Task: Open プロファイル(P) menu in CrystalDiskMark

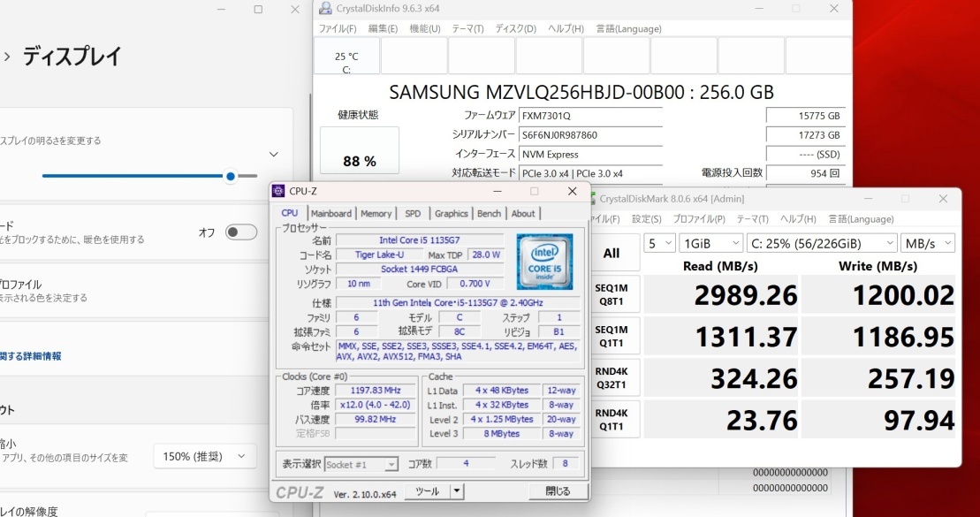Action: pos(699,219)
